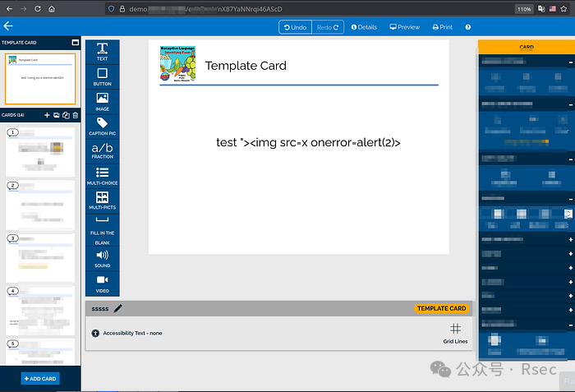Select the Image tool

(103, 102)
